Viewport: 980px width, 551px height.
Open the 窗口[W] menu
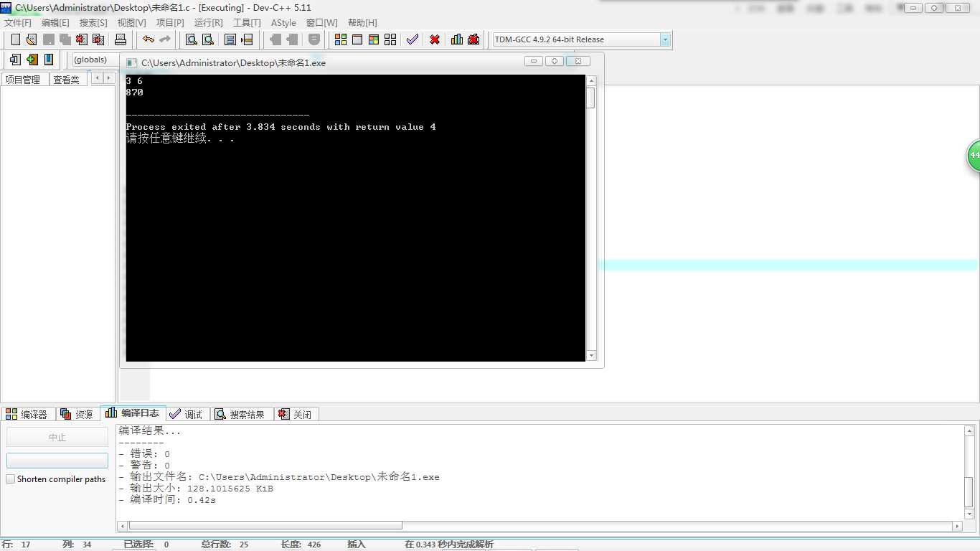coord(322,23)
